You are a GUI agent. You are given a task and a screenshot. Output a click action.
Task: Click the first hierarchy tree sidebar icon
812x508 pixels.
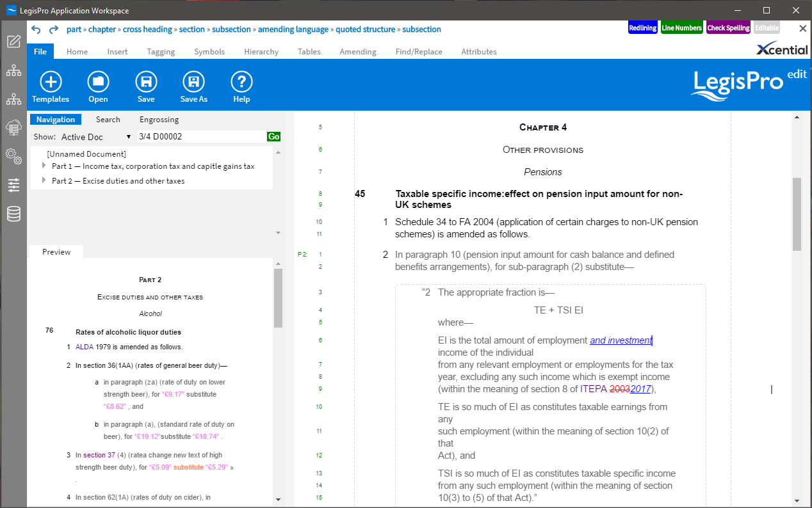coord(13,70)
